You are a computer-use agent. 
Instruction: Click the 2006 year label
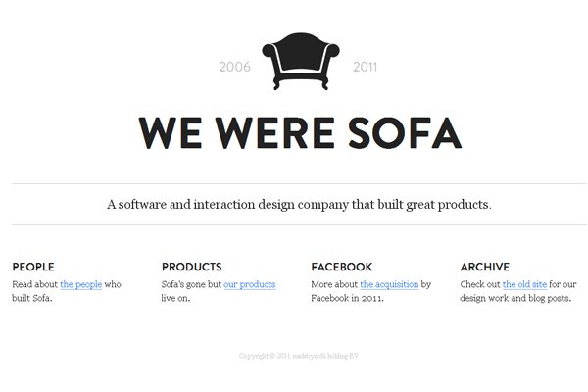(235, 67)
